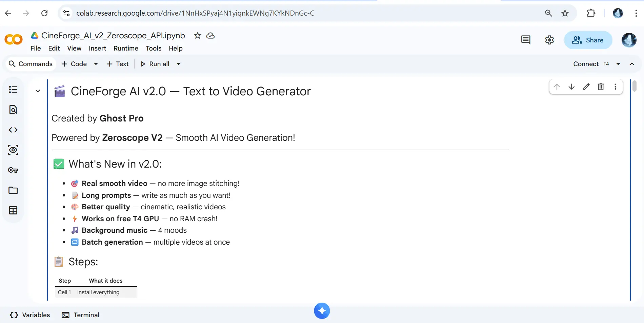Open the Run all dropdown arrow
Screen dimensions: 644x323
[179, 64]
